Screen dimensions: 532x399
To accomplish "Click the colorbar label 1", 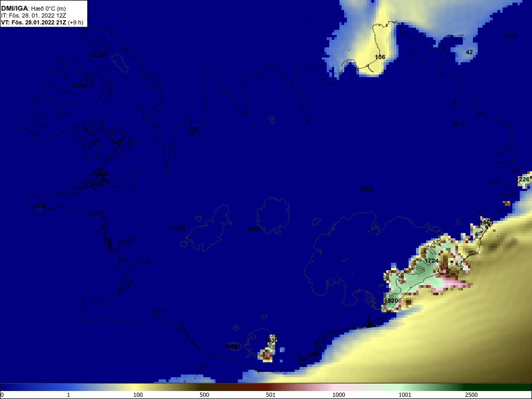I will 69,395.
